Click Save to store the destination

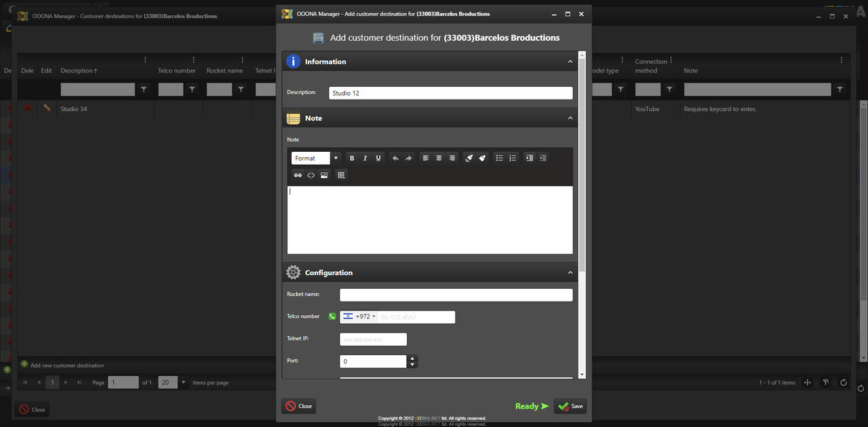click(570, 406)
